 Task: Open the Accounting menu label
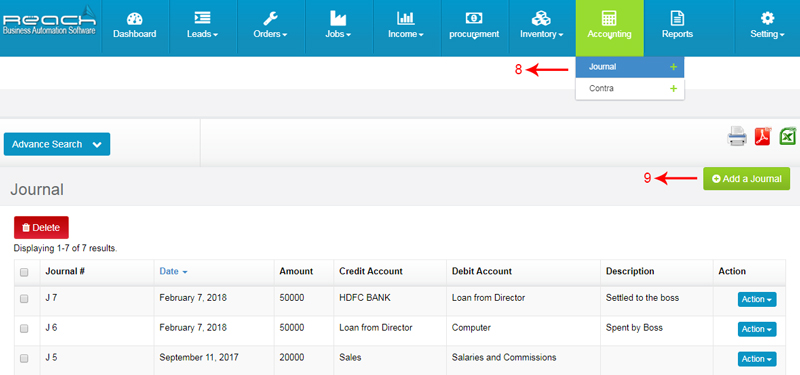tap(609, 34)
